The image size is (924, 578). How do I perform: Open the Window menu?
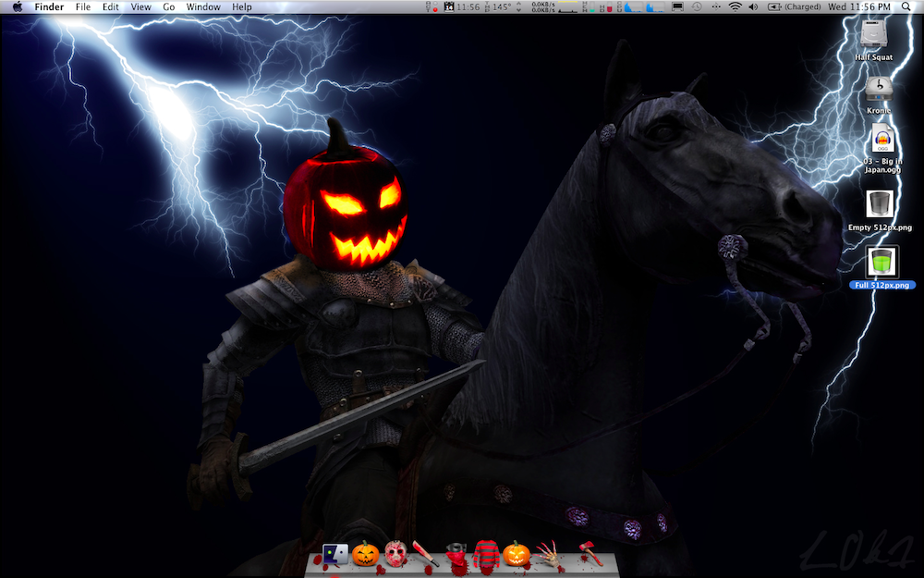203,7
